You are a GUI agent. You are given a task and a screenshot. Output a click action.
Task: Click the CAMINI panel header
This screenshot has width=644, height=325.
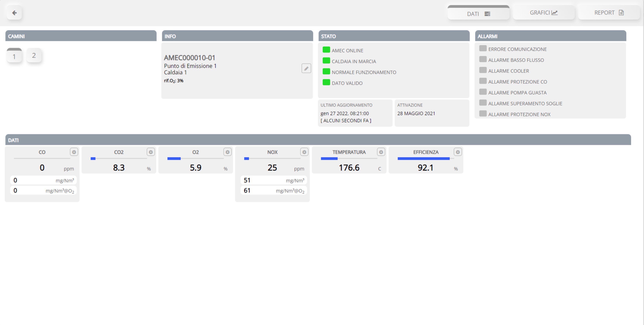pyautogui.click(x=81, y=36)
